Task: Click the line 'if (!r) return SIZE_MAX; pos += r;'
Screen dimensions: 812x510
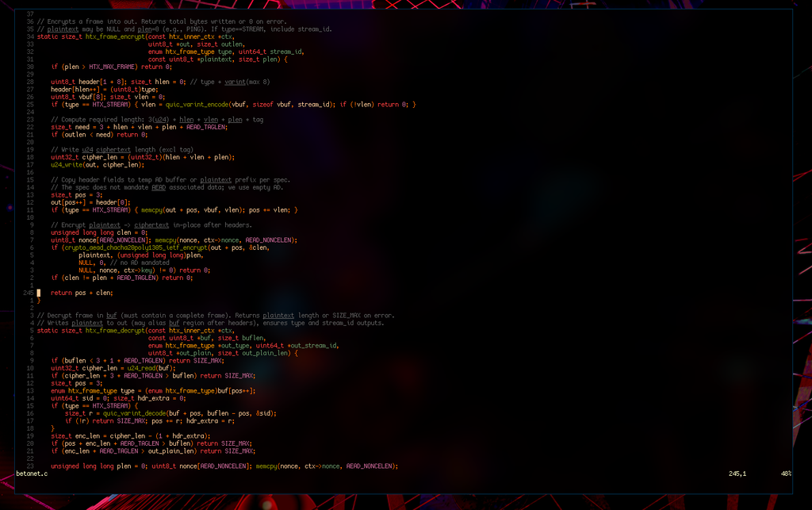Action: click(x=149, y=421)
